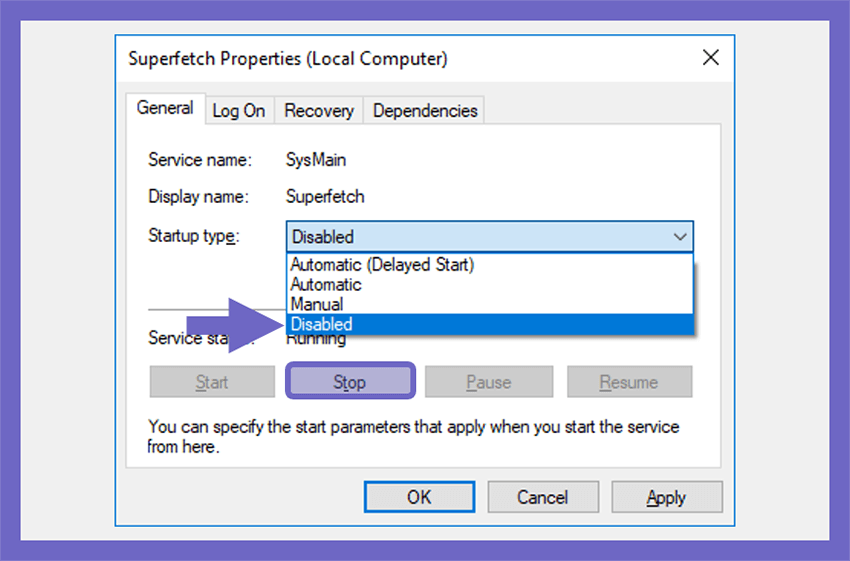Image resolution: width=850 pixels, height=561 pixels.
Task: Open the Recovery tab
Action: (319, 111)
